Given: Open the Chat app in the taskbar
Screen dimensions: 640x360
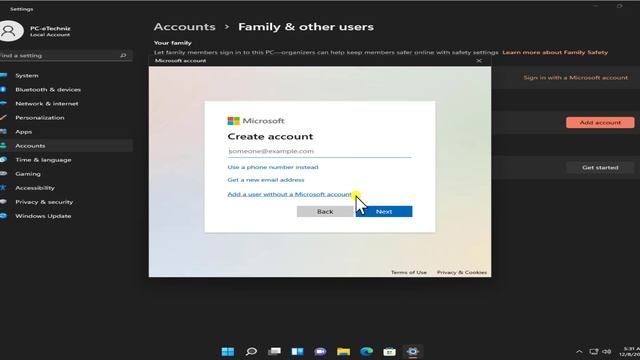Looking at the screenshot, I should [320, 351].
